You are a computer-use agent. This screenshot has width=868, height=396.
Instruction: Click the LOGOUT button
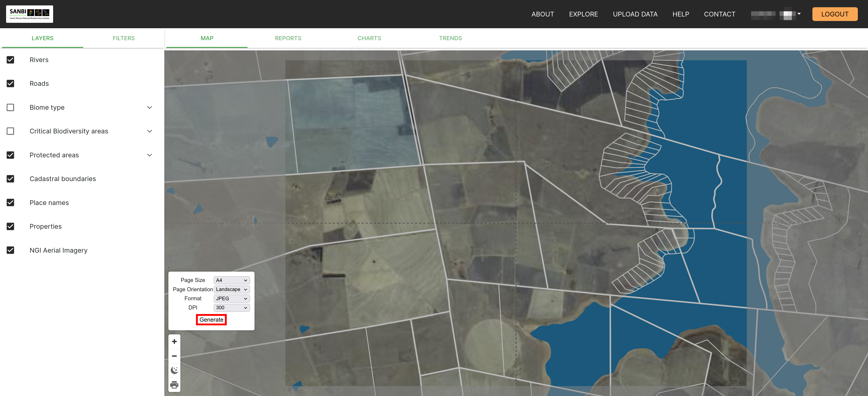coord(835,14)
